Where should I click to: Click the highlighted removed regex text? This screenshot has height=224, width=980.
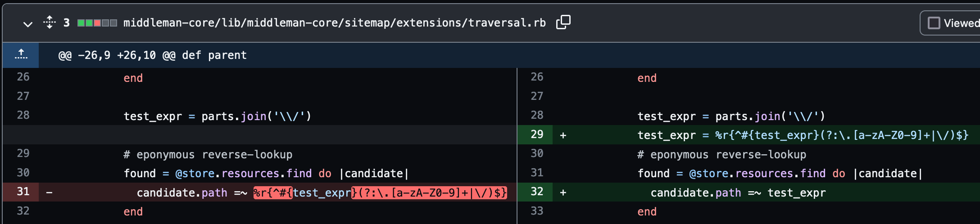pos(380,193)
